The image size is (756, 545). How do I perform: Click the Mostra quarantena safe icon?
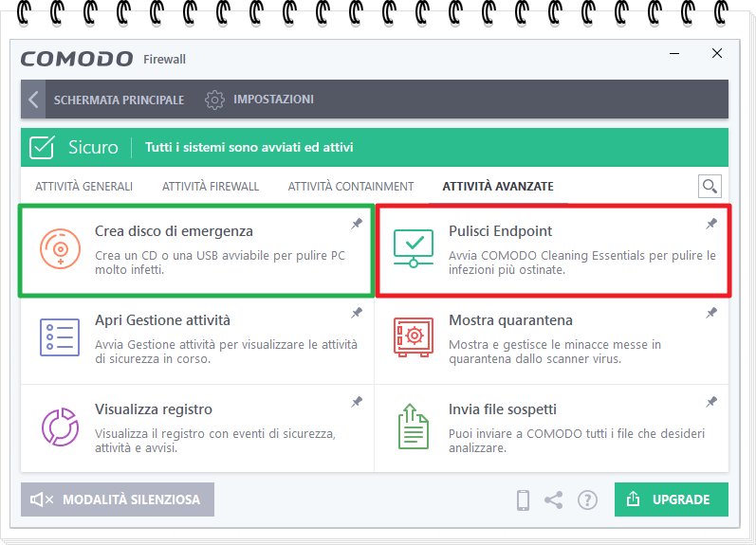click(x=413, y=337)
